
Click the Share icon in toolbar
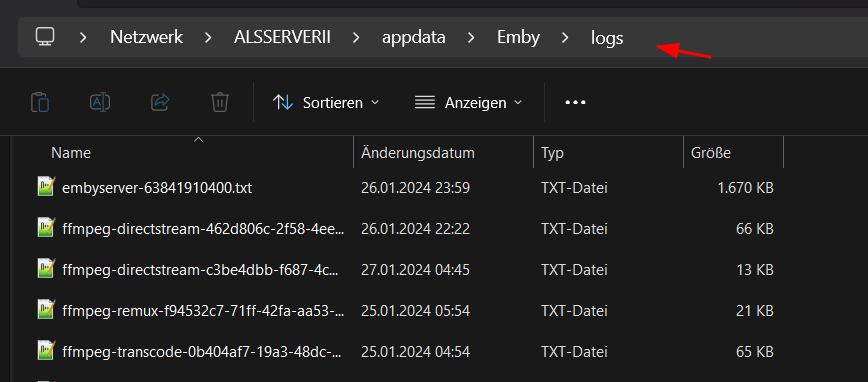pos(160,102)
